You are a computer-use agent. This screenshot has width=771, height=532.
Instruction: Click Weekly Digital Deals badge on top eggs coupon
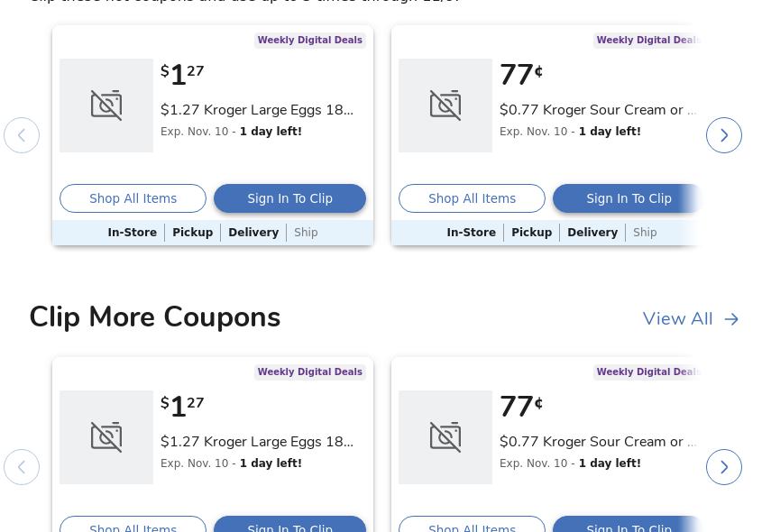[x=309, y=41]
